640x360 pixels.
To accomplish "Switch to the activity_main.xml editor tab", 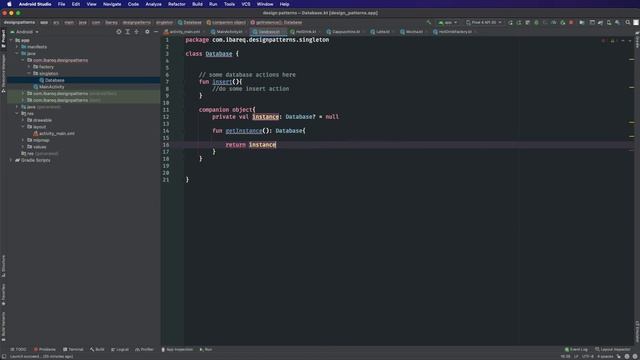I will (183, 31).
